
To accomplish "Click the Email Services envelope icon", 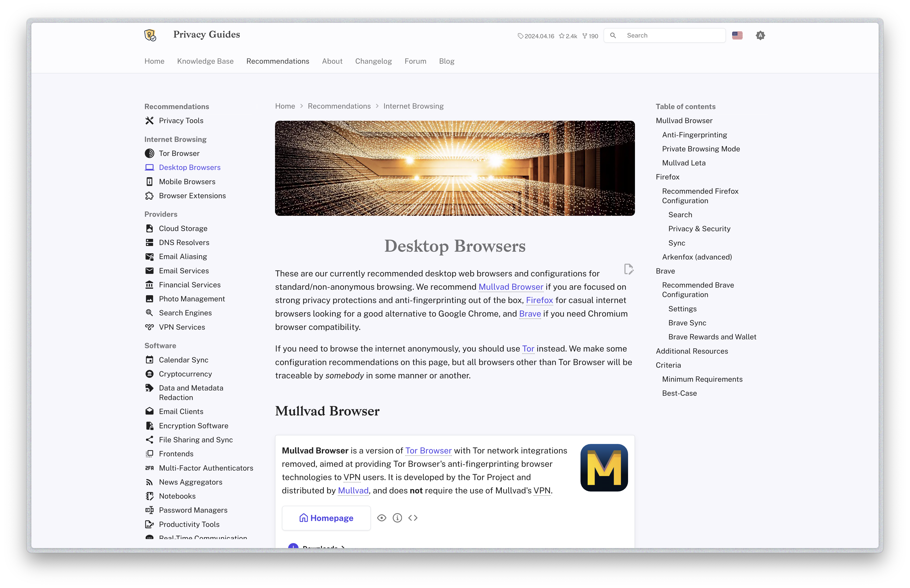I will pos(149,271).
